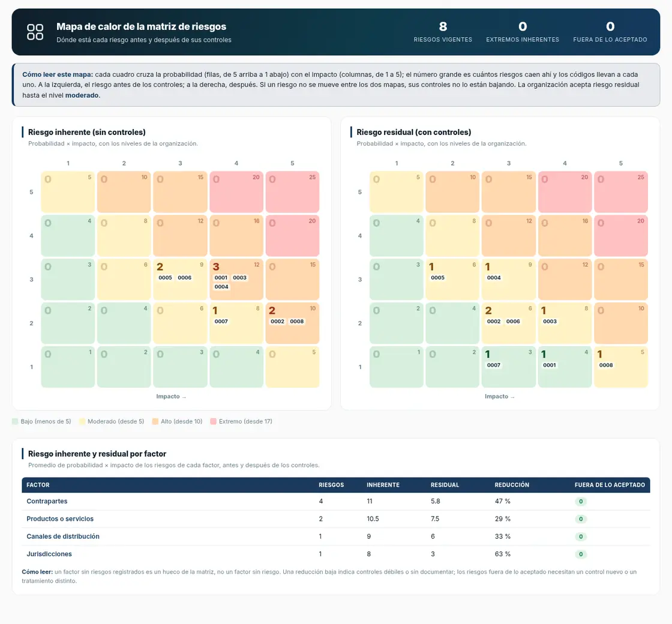Click the Bajo legend color swatch
The height and width of the screenshot is (624, 672).
pos(15,421)
